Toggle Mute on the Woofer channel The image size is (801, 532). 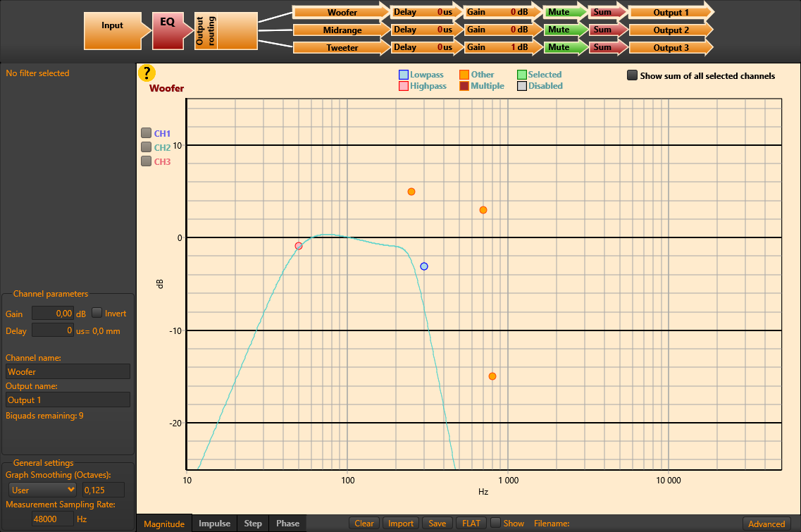pos(564,12)
